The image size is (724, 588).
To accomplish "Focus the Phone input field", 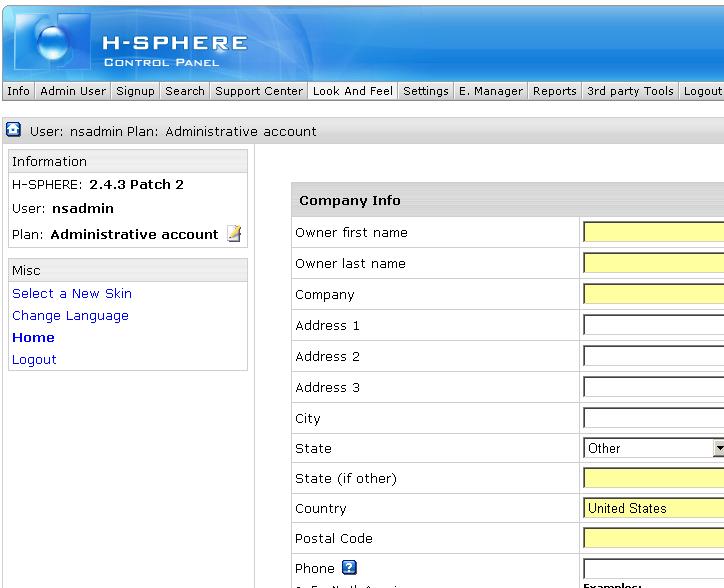I will [654, 568].
